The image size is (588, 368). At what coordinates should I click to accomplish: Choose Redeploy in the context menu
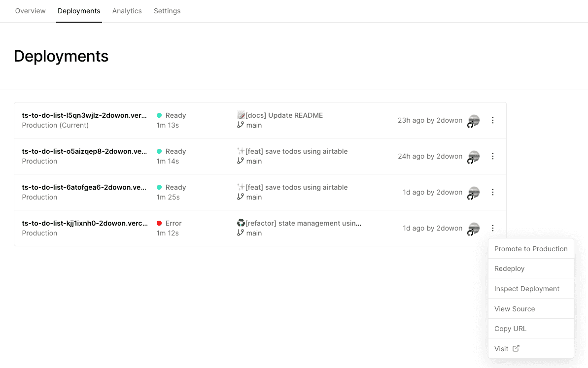point(509,268)
